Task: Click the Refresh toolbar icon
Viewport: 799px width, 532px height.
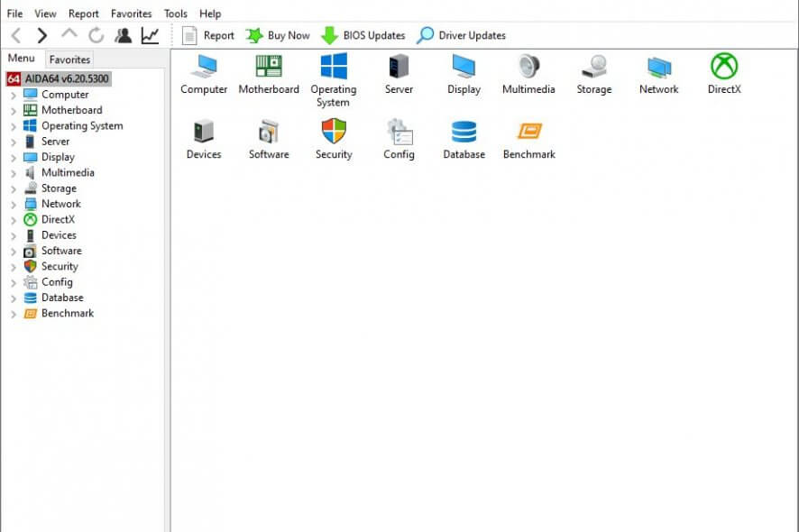Action: coord(96,35)
